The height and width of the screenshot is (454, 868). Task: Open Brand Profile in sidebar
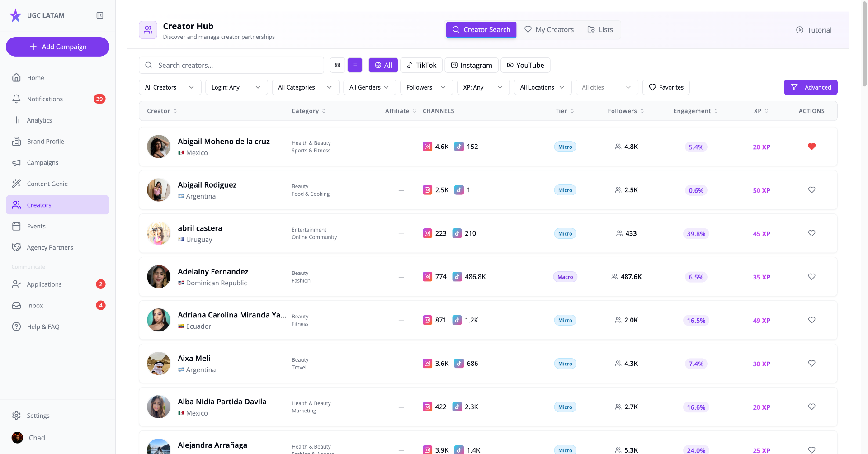coord(57,142)
